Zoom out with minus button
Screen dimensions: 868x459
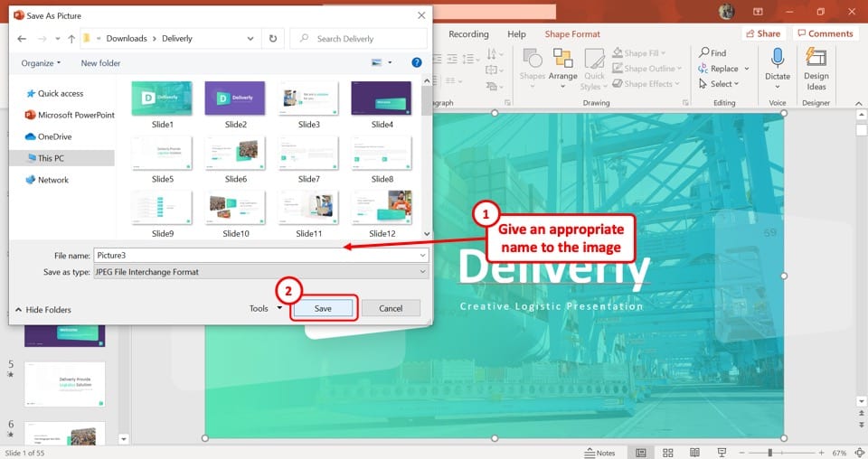click(x=741, y=453)
